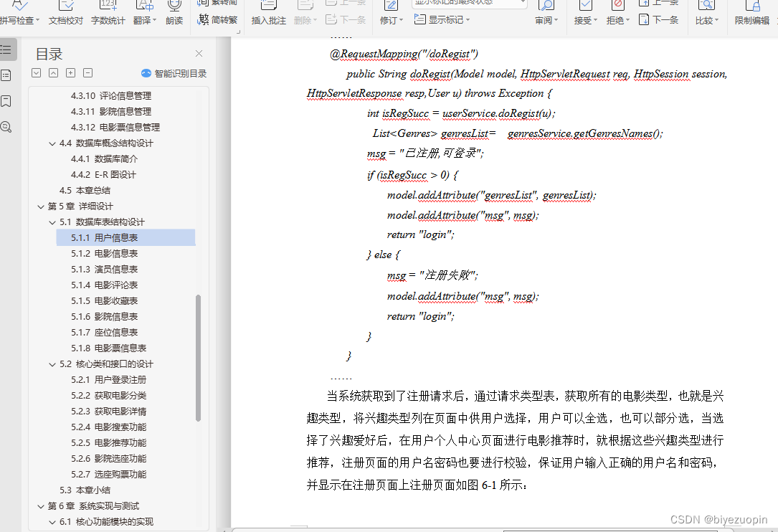Screen dimensions: 778x532
Task: Select 5.1.1 用户信息表 in outline
Action: click(x=126, y=238)
